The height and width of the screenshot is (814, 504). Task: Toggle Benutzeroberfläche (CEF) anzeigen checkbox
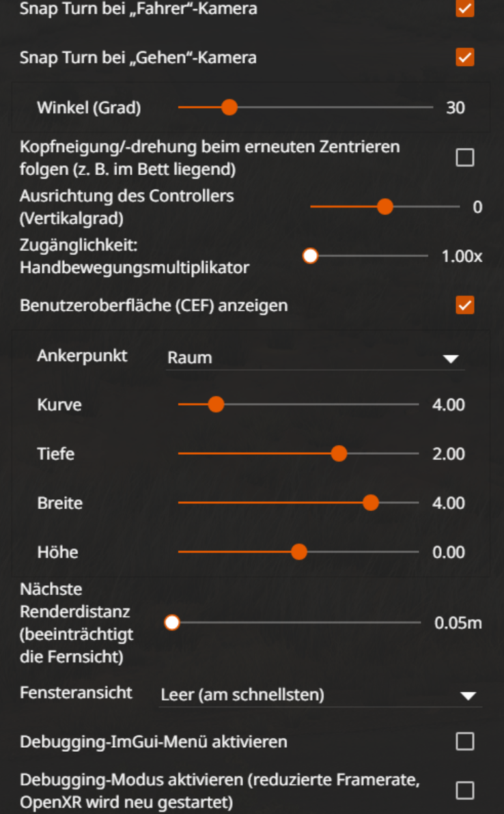tap(464, 305)
